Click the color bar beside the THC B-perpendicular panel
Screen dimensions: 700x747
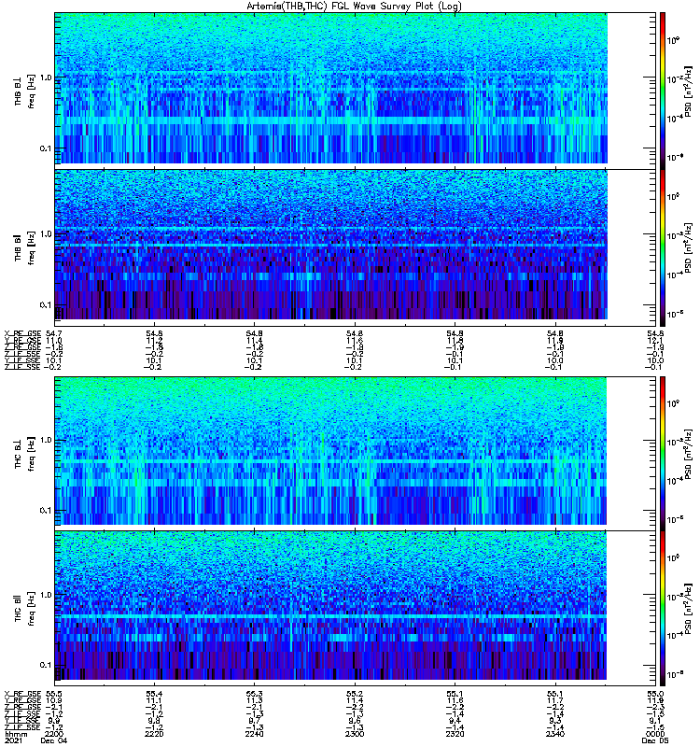(x=663, y=453)
